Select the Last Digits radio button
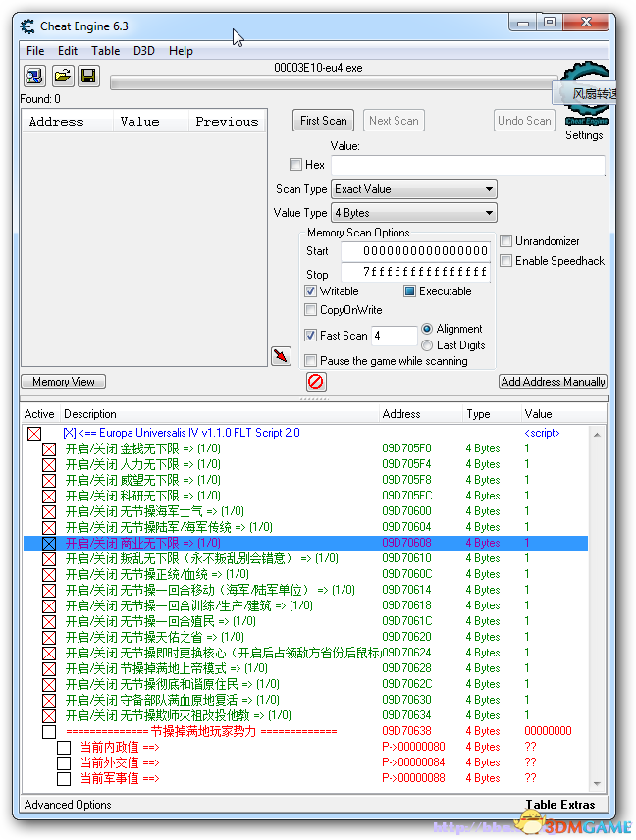The width and height of the screenshot is (636, 840). 427,345
